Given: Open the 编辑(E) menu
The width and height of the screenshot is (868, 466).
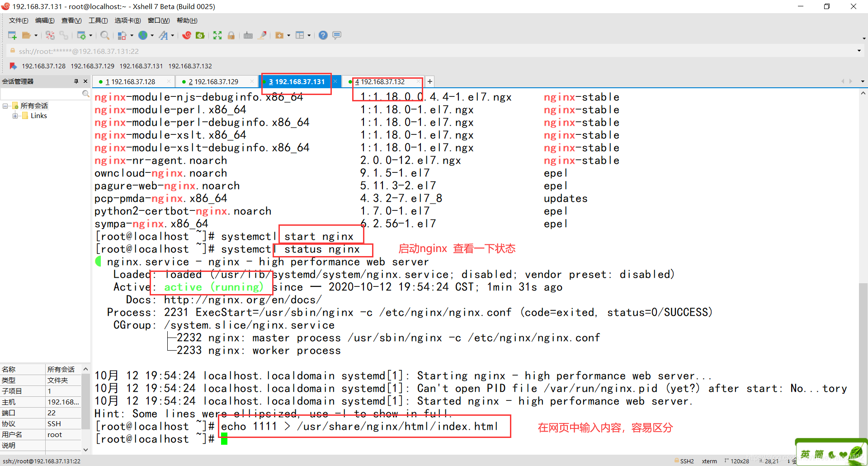Looking at the screenshot, I should (45, 20).
